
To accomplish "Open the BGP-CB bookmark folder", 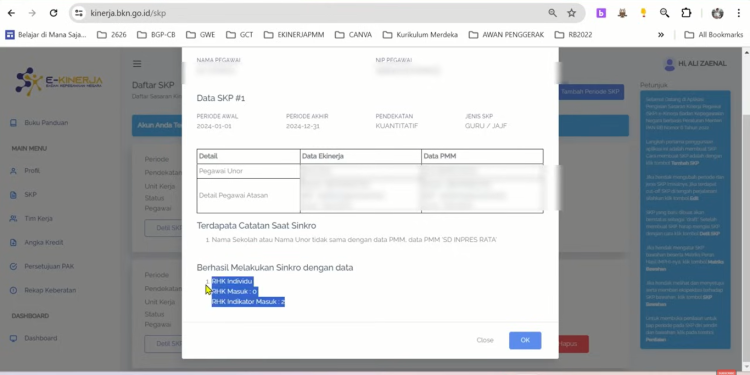I will pyautogui.click(x=156, y=34).
